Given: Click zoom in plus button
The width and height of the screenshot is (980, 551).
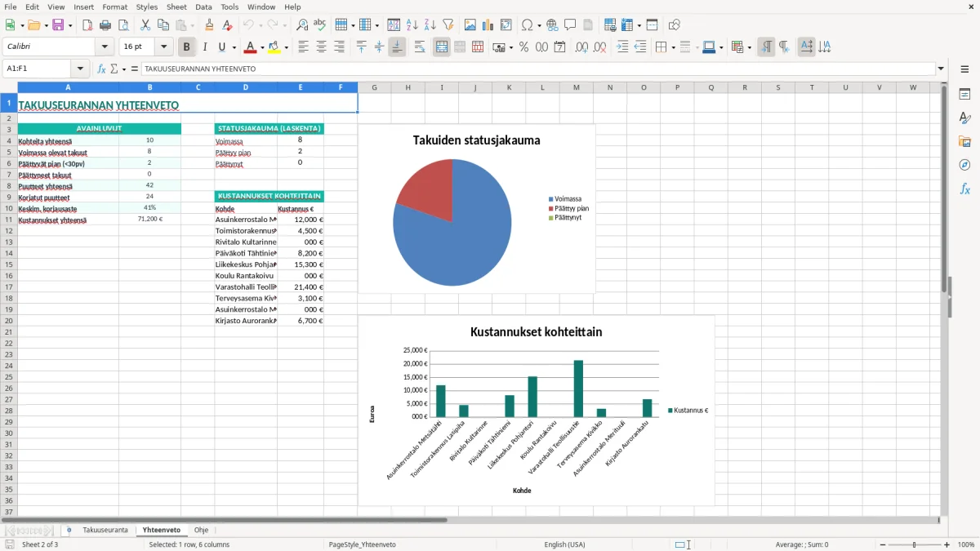Looking at the screenshot, I should 947,544.
